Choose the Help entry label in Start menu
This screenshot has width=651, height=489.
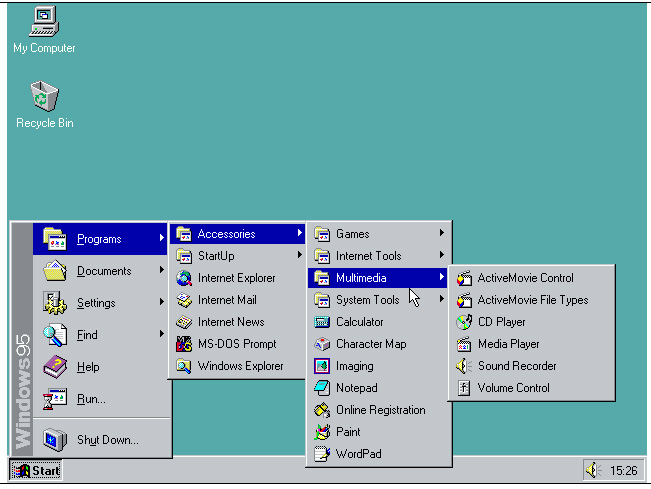click(88, 367)
